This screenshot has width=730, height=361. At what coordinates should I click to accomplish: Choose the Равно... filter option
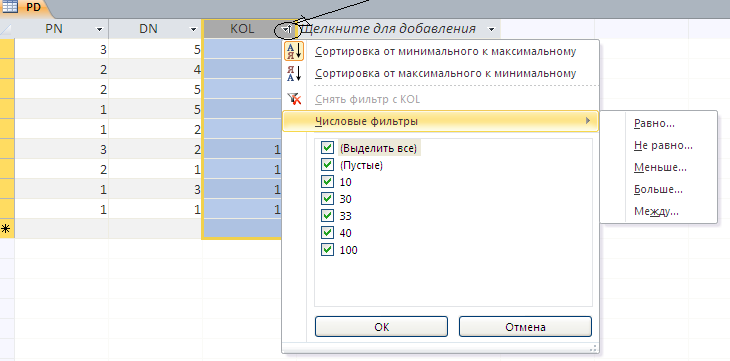(x=654, y=123)
